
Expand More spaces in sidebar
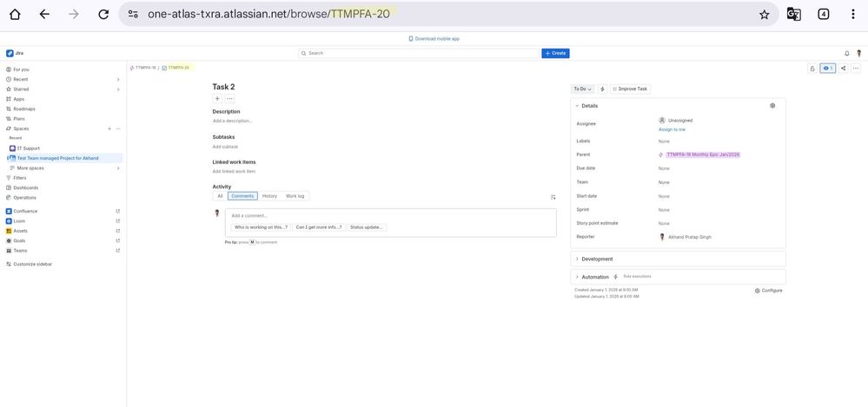click(x=118, y=168)
